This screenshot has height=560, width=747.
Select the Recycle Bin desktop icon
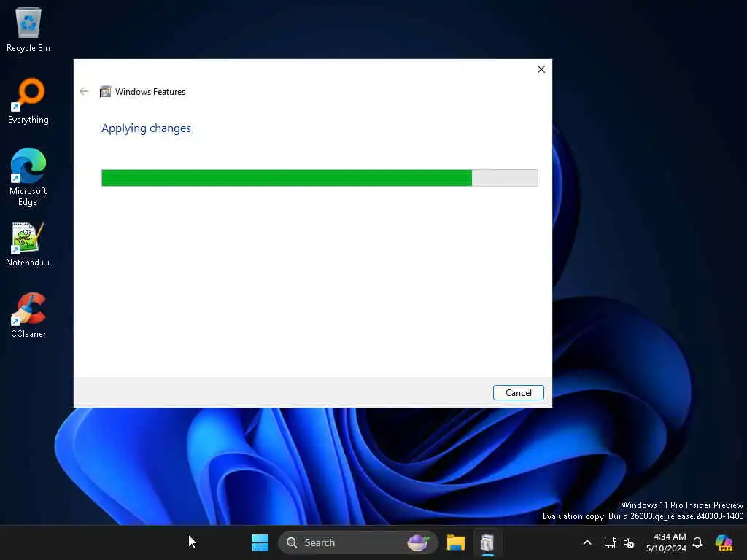click(28, 29)
